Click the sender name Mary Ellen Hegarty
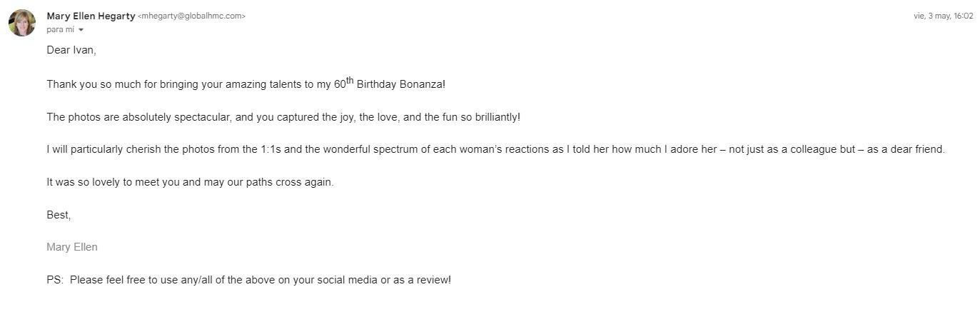The image size is (980, 312). (91, 16)
